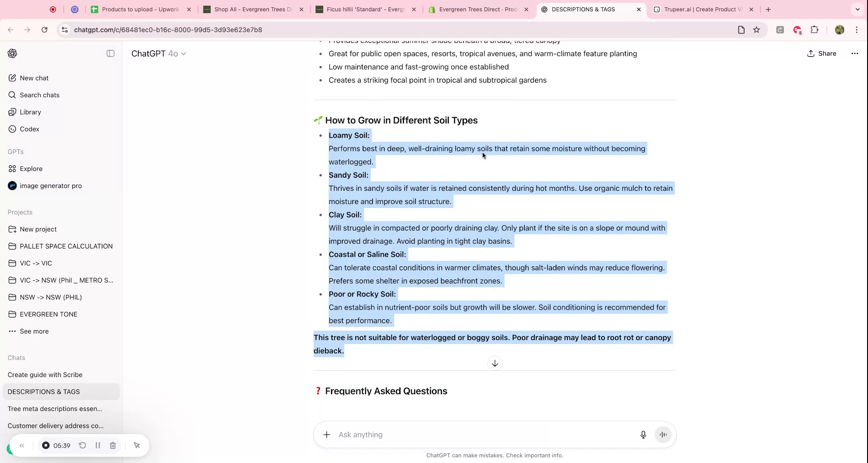The width and height of the screenshot is (868, 463).
Task: Start voice mode in the chat input
Action: pyautogui.click(x=663, y=435)
